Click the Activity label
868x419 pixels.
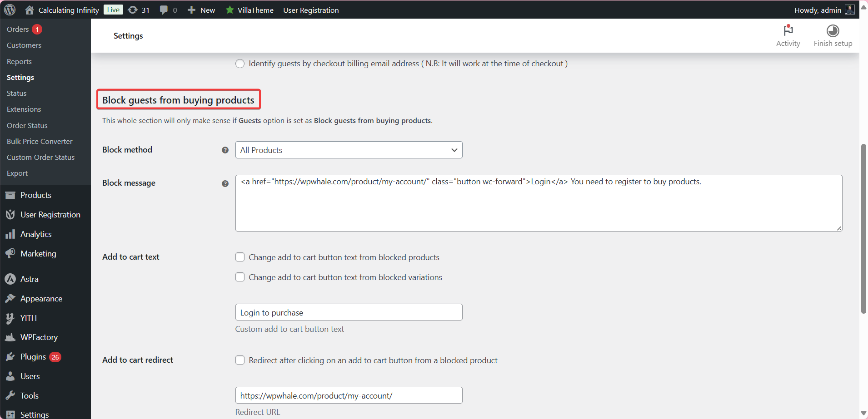click(x=788, y=43)
